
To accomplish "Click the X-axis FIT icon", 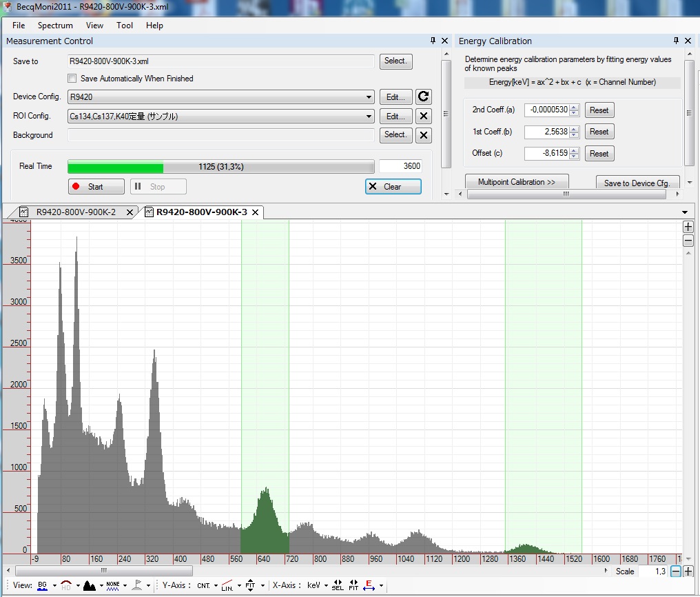I will 353,585.
